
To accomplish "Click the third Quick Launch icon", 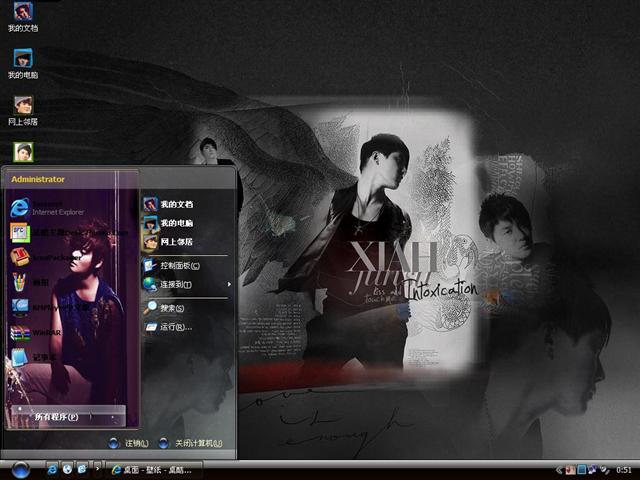I will point(82,469).
